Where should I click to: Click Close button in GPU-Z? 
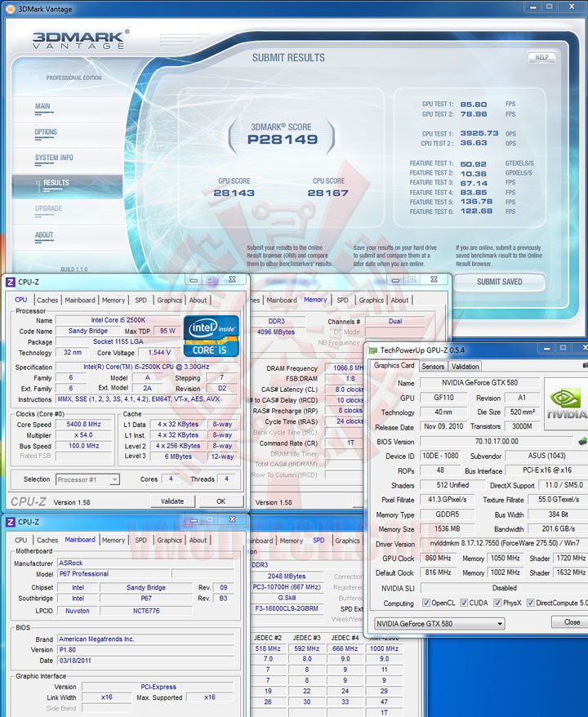click(x=571, y=622)
